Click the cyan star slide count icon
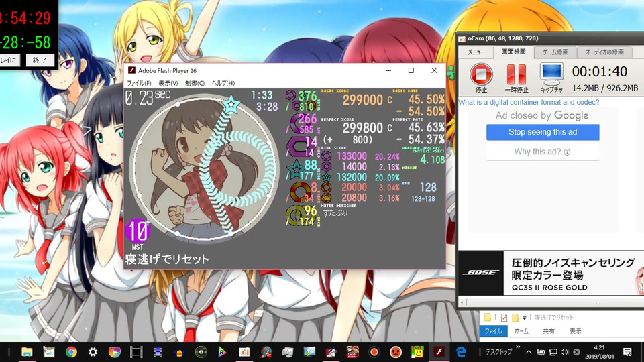This screenshot has width=644, height=362. (296, 170)
